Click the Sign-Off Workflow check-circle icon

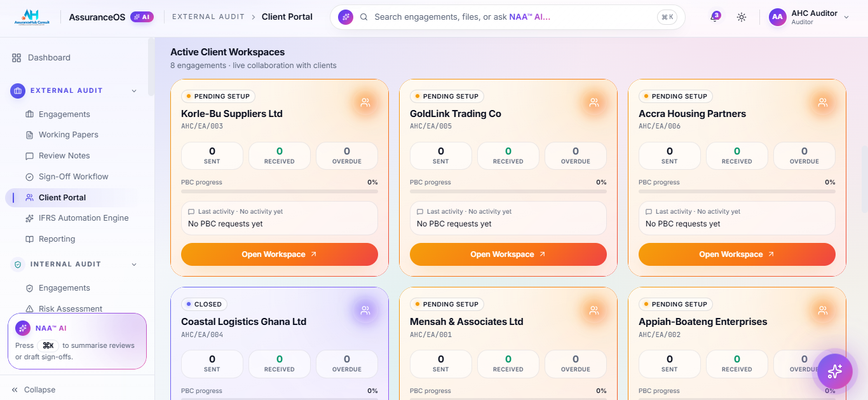[x=29, y=177]
